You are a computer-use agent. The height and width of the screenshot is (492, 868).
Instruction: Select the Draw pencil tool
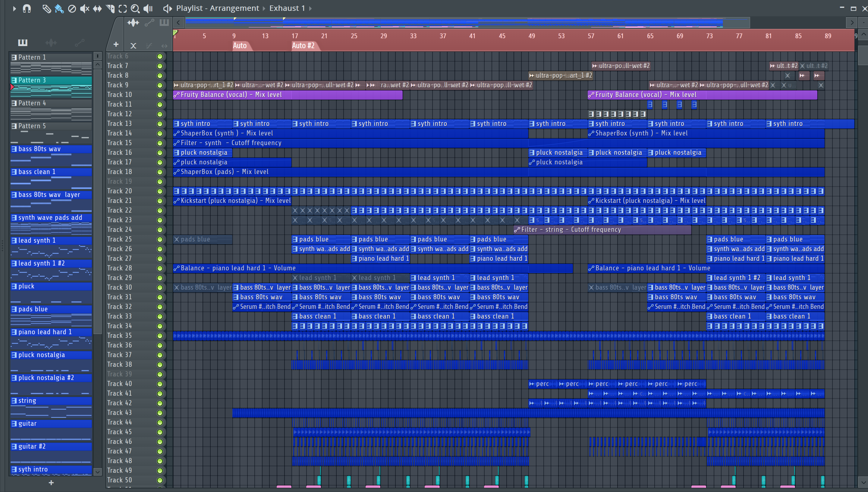tap(46, 8)
